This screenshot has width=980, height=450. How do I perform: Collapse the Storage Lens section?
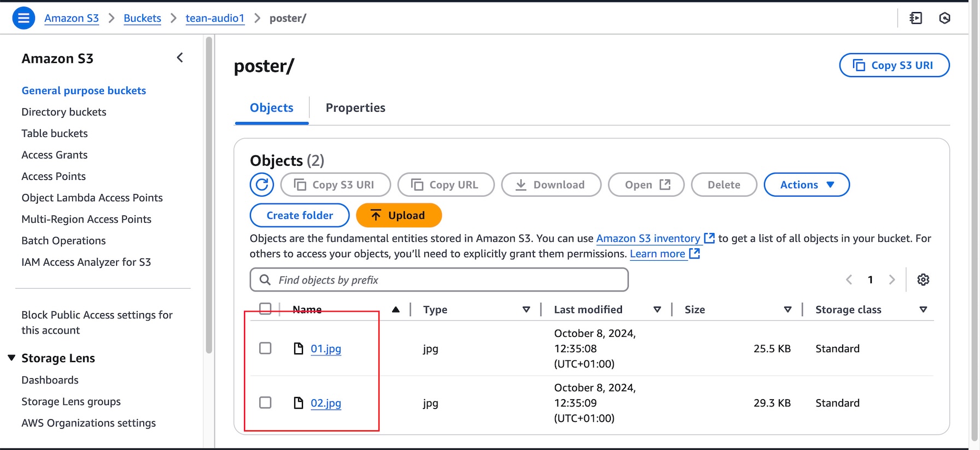click(11, 358)
